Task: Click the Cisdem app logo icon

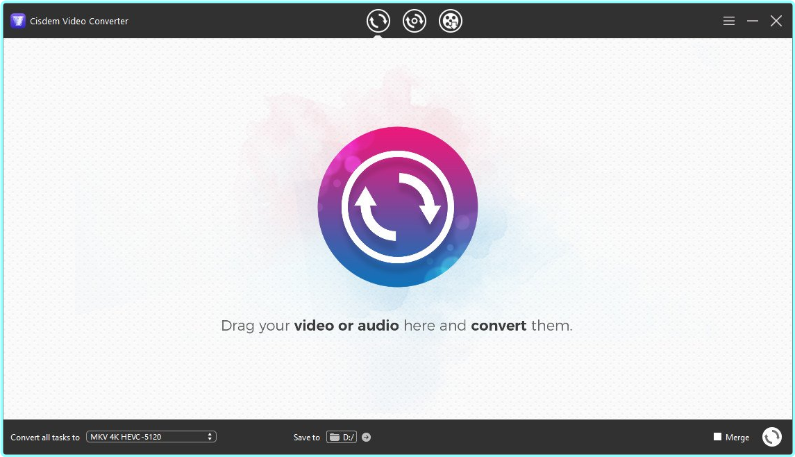Action: click(17, 21)
